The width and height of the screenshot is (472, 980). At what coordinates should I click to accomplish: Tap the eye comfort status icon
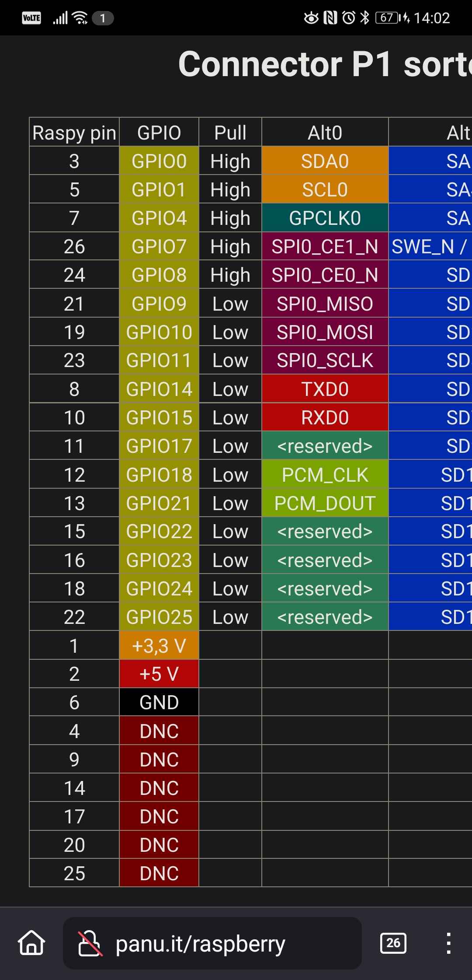(311, 18)
